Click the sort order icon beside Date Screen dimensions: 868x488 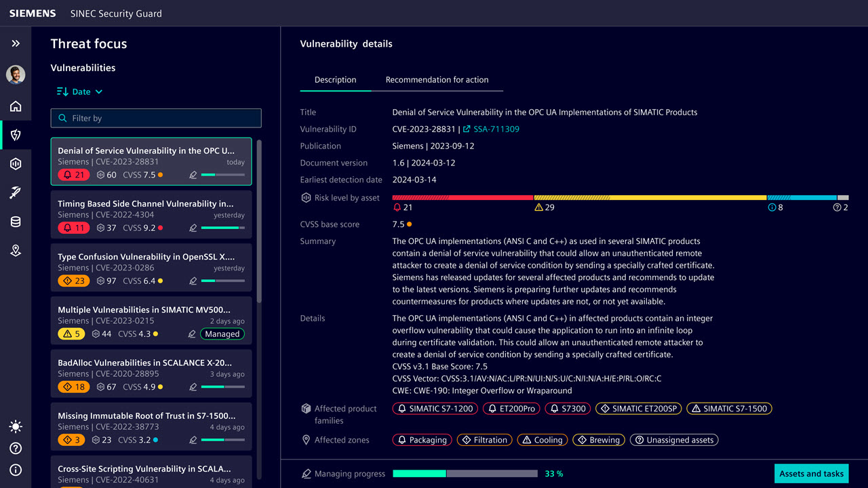coord(62,91)
